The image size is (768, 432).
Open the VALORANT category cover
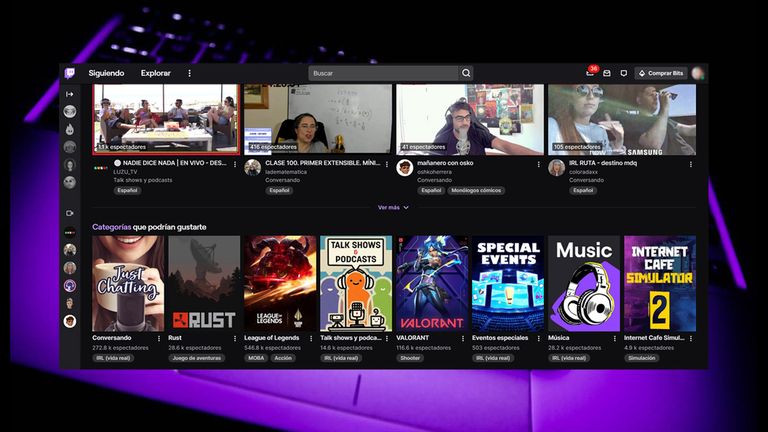[432, 284]
